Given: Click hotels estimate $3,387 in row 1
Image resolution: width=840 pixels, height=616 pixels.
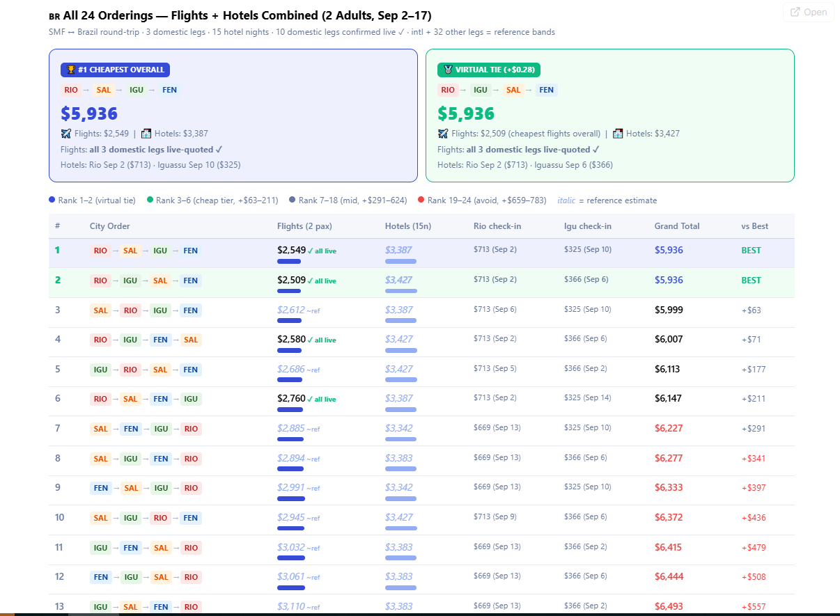Looking at the screenshot, I should coord(398,250).
